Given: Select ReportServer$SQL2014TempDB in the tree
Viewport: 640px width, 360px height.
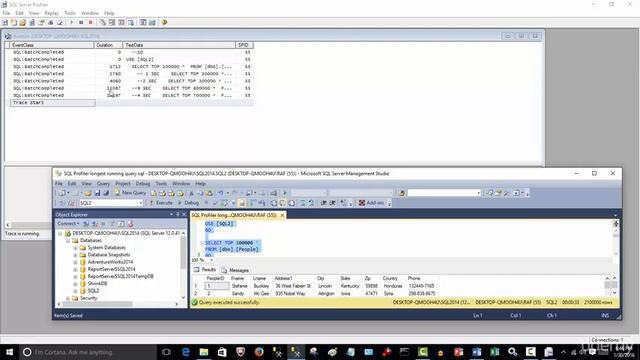Looking at the screenshot, I should pos(120,276).
